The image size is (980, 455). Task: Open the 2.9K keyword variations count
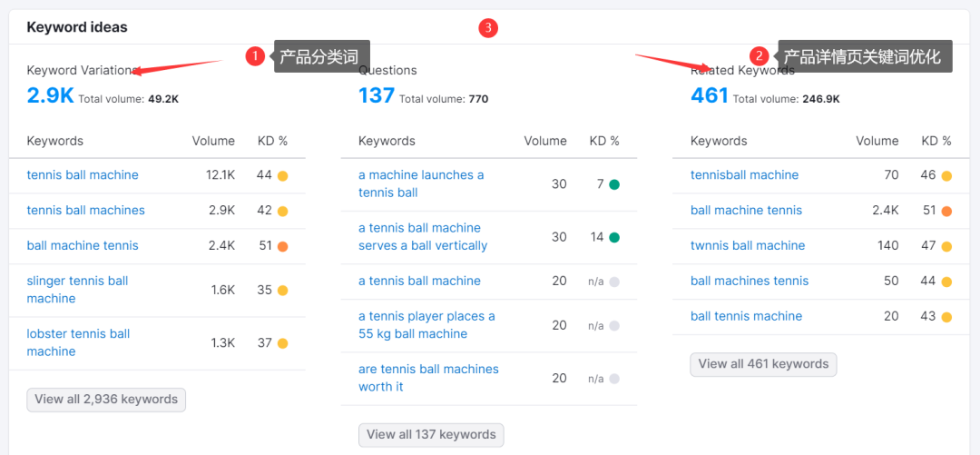(50, 95)
